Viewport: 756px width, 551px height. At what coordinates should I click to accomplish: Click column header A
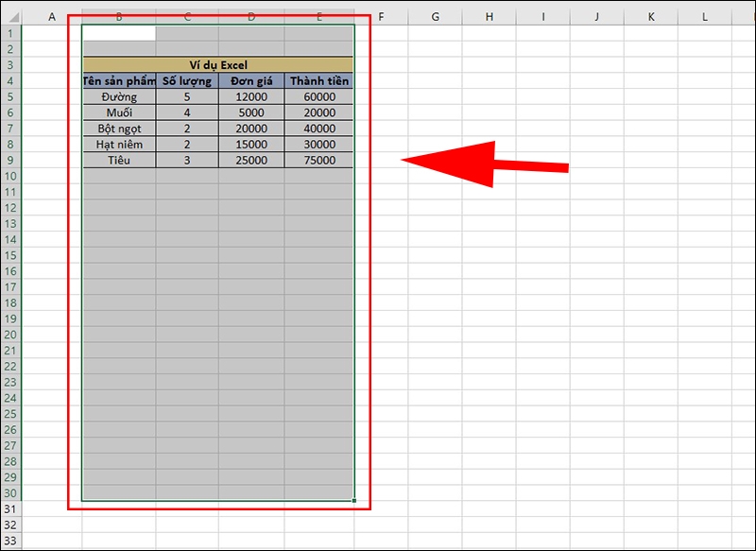50,16
